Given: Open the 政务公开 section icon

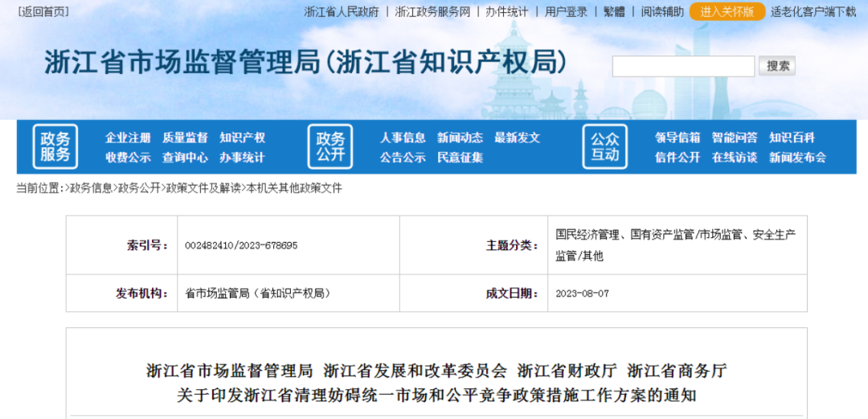Looking at the screenshot, I should pos(330,147).
